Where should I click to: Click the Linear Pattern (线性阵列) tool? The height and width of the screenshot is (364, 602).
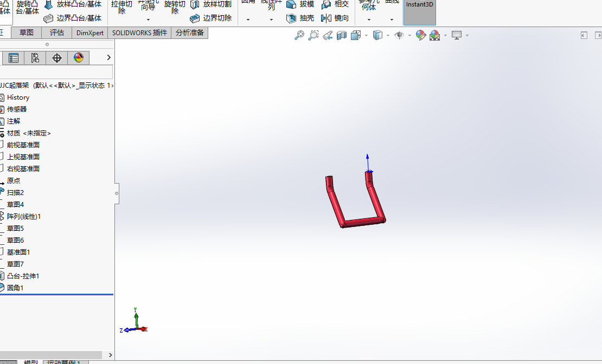(271, 4)
